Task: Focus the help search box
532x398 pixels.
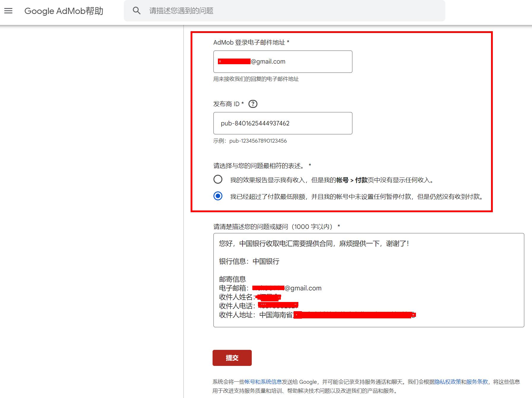Action: 284,11
